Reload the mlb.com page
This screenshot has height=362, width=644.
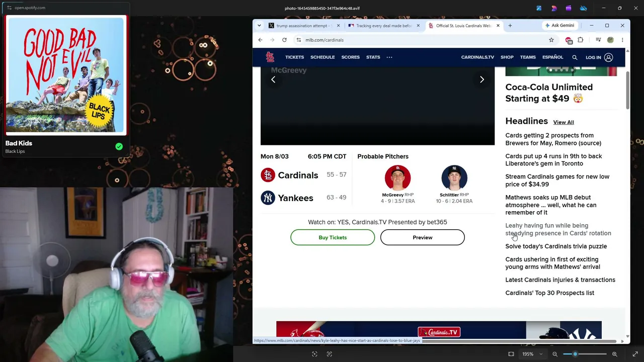point(284,40)
